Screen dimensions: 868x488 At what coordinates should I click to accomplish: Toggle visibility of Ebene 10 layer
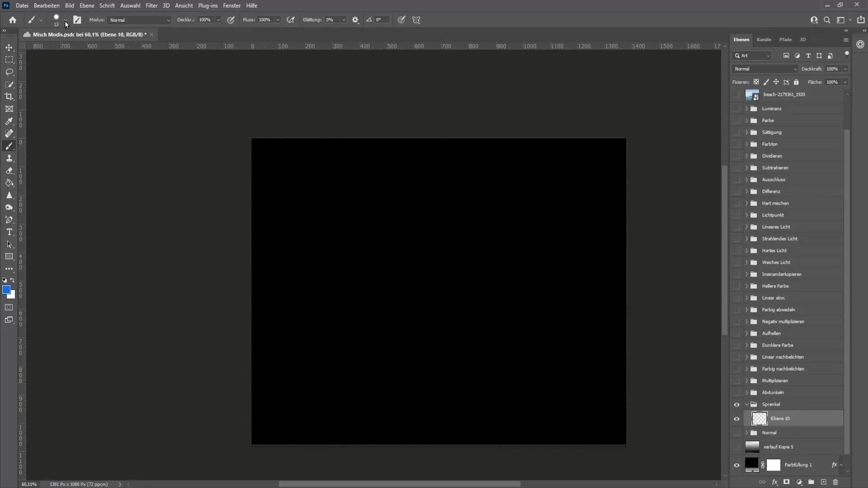[x=736, y=418]
